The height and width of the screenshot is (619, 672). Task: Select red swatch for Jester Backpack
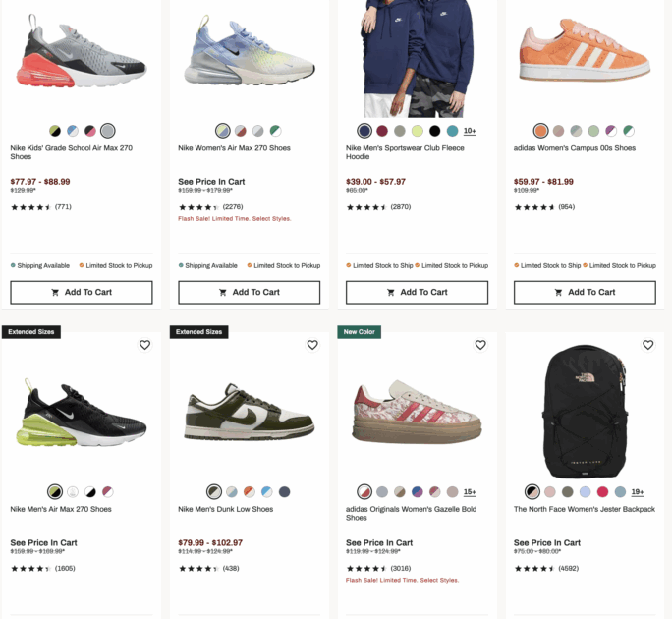tap(602, 492)
